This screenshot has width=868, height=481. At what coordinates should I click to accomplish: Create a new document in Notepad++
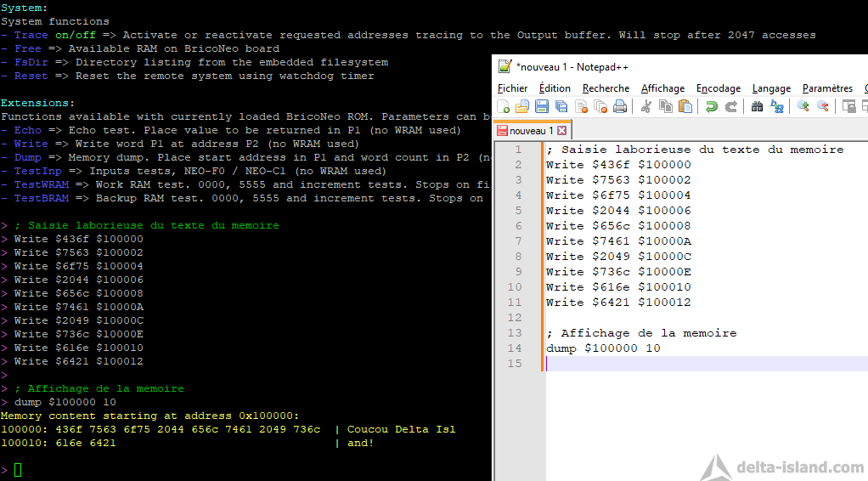503,106
